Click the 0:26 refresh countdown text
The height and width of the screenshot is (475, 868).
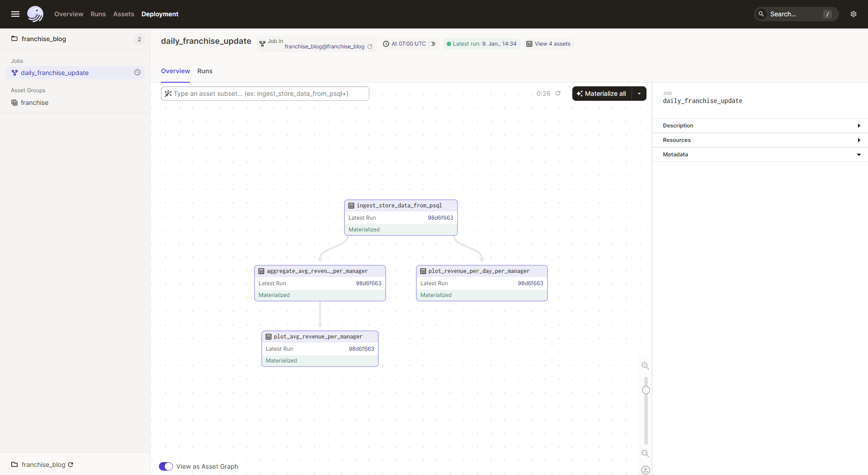pos(543,94)
